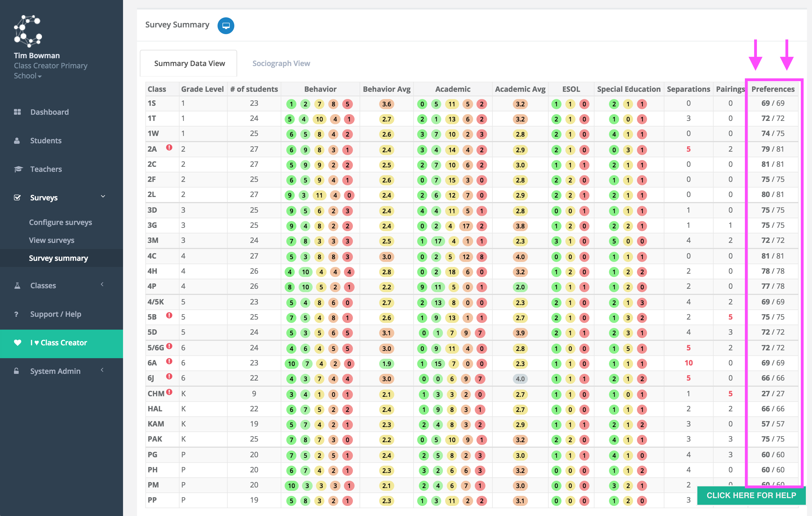Screen dimensions: 812x516
Task: Open Configure surveys link
Action: point(60,222)
